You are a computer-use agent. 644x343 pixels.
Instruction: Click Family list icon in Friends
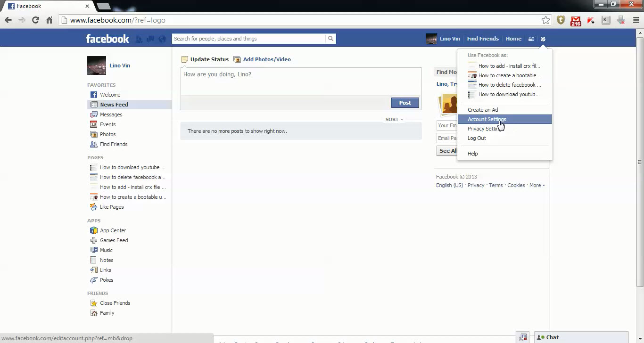pos(94,313)
